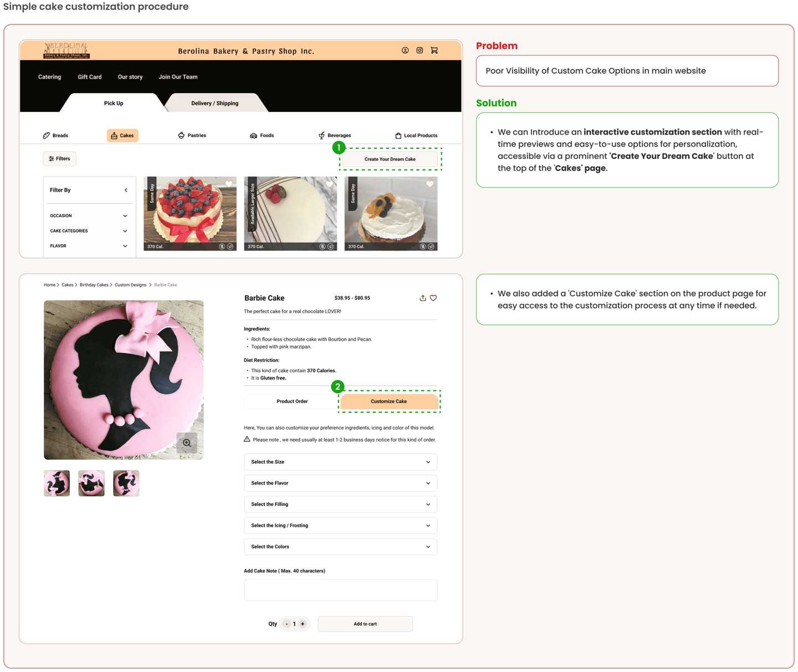Open the Join Our Team menu item
Image resolution: width=798 pixels, height=672 pixels.
click(x=178, y=77)
